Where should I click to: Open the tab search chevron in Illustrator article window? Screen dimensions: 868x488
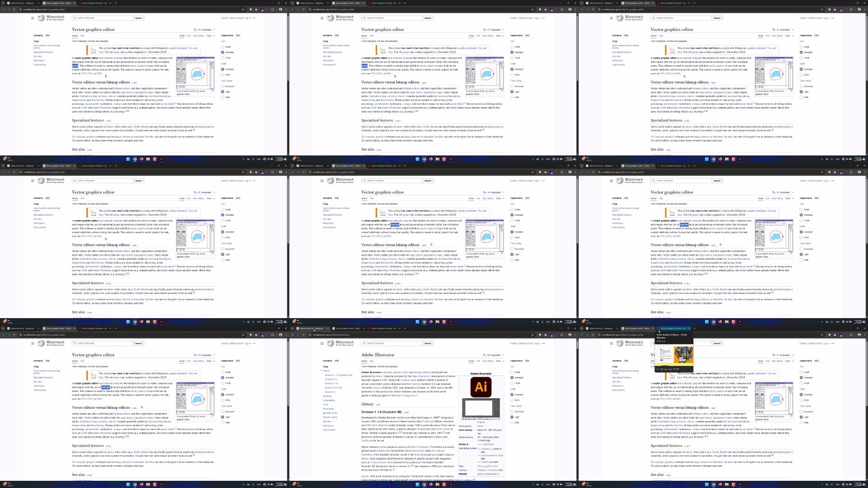click(x=293, y=328)
